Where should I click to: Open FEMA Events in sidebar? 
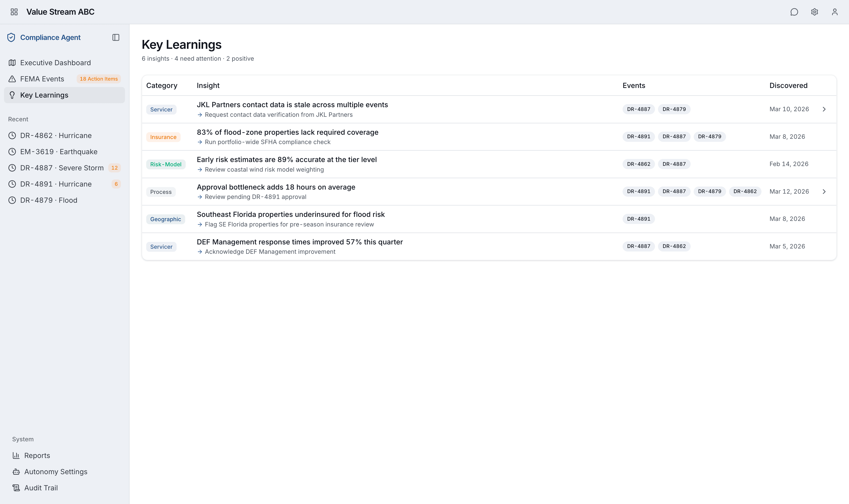pos(64,79)
